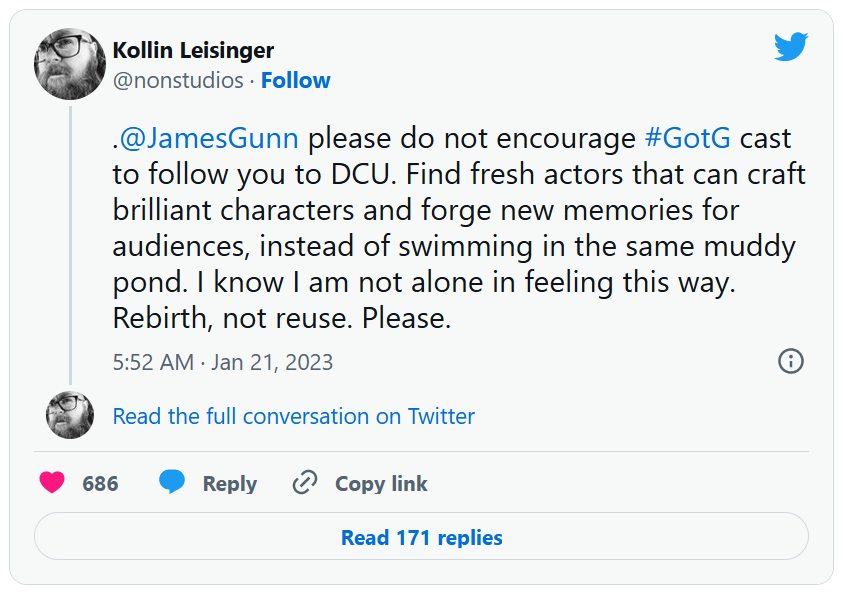Click the blue reply speech bubble icon
The height and width of the screenshot is (597, 842).
(x=172, y=483)
